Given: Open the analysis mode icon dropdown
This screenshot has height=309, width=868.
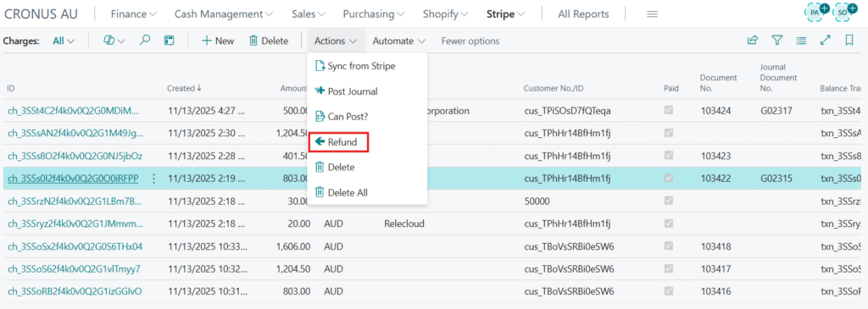Looking at the screenshot, I should point(114,41).
